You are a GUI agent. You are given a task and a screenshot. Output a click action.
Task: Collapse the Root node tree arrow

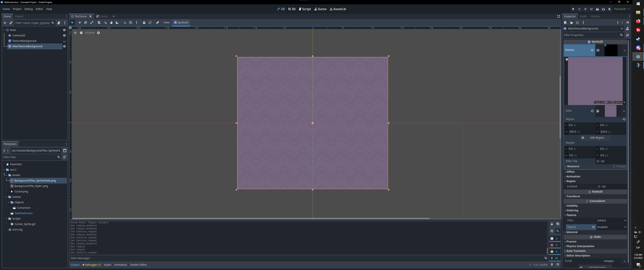[x=4, y=30]
